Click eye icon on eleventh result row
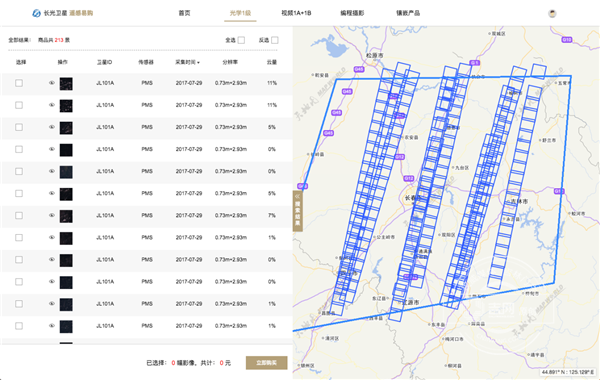This screenshot has height=380, width=600. point(52,303)
